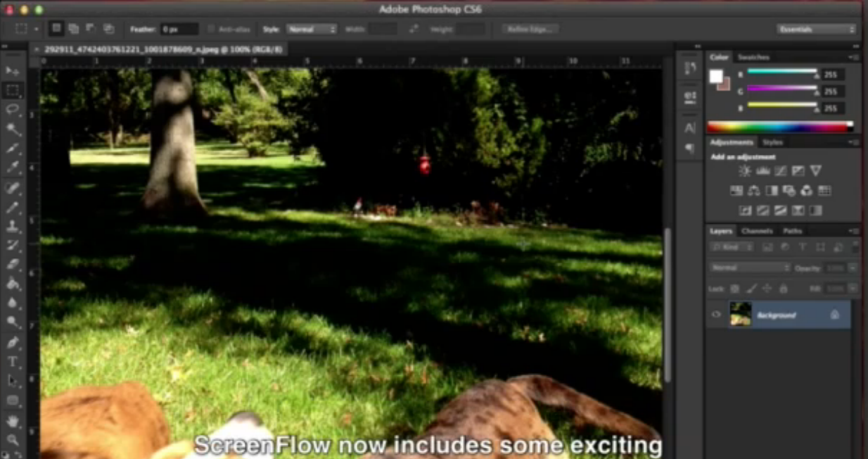Click the Swap Height and Width icon
Viewport: 868px width, 459px height.
click(414, 29)
